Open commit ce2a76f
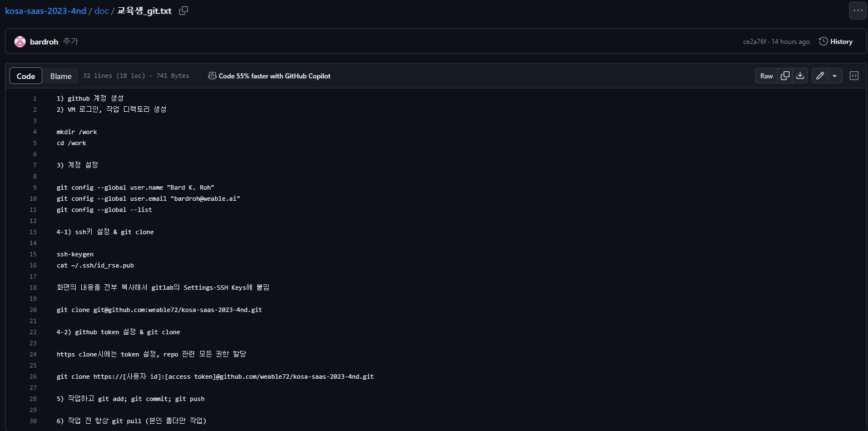 click(754, 42)
